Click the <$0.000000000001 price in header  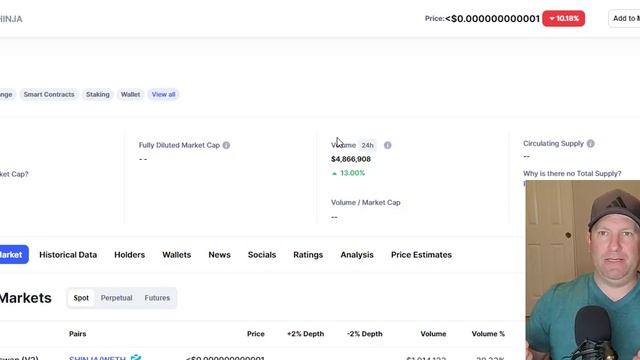pos(492,19)
